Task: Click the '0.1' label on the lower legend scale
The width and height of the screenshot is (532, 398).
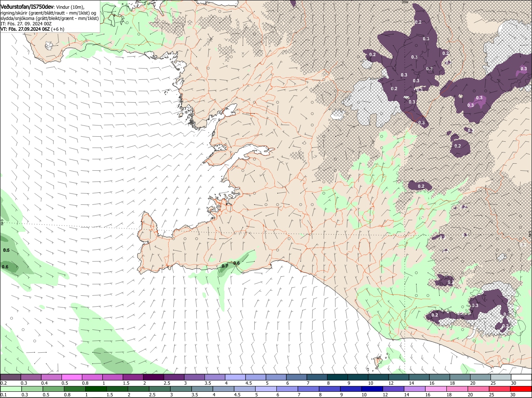Action: pyautogui.click(x=4, y=395)
